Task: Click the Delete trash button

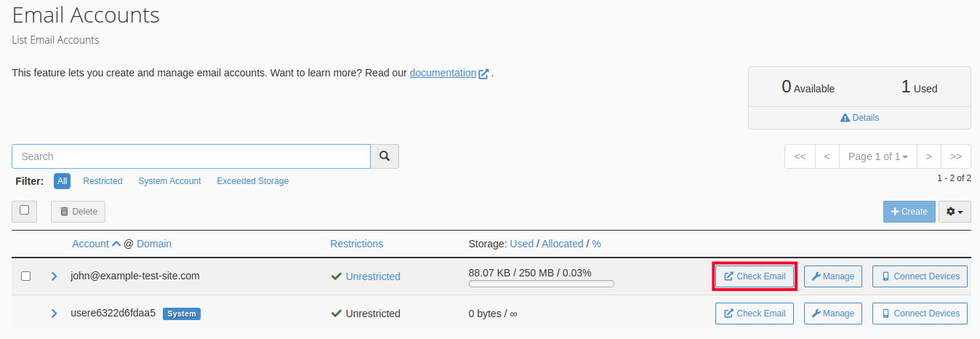Action: [x=78, y=212]
